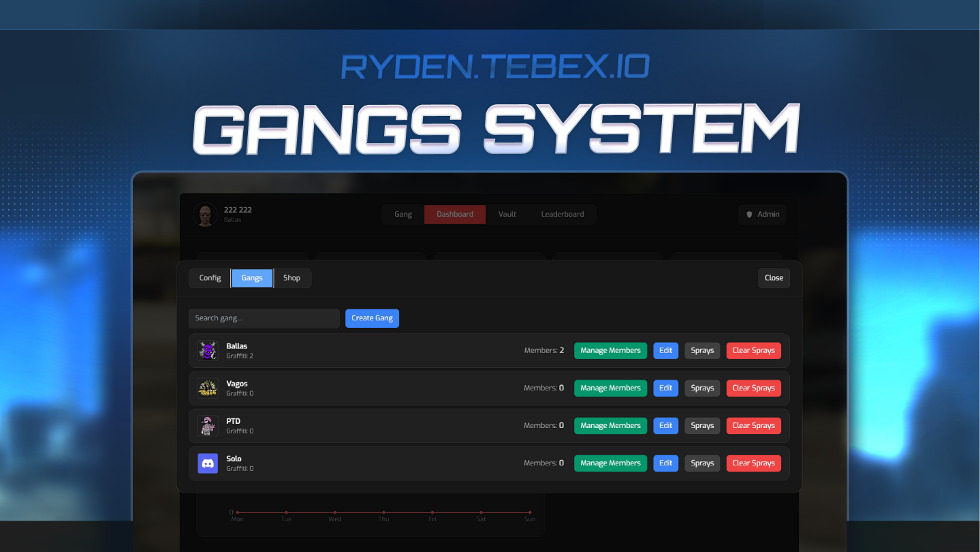This screenshot has height=552, width=980.
Task: Clear Sprays of the Solo gang
Action: click(754, 463)
